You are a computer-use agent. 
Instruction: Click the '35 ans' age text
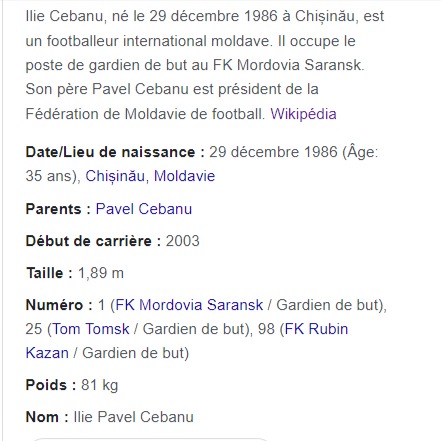51,176
